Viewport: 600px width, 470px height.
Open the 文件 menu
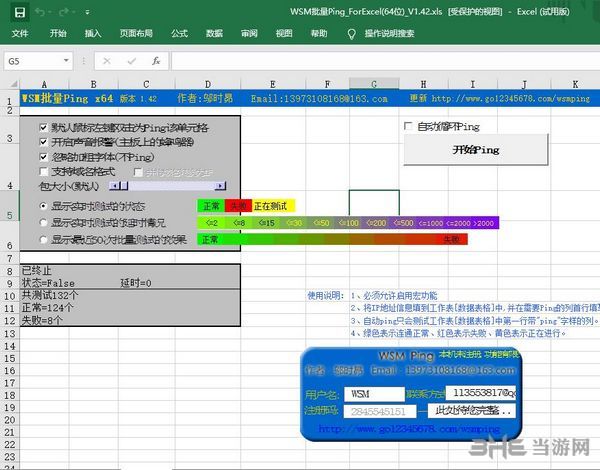(x=20, y=33)
